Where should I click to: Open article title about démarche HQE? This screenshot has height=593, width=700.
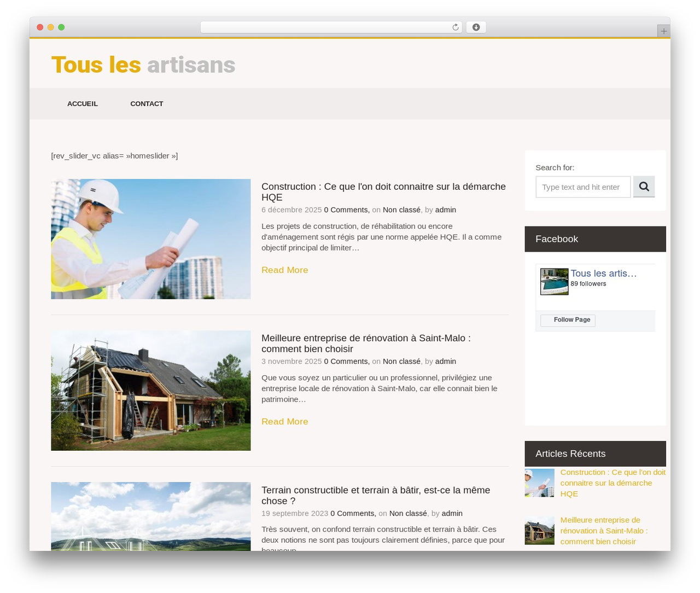[x=383, y=192]
